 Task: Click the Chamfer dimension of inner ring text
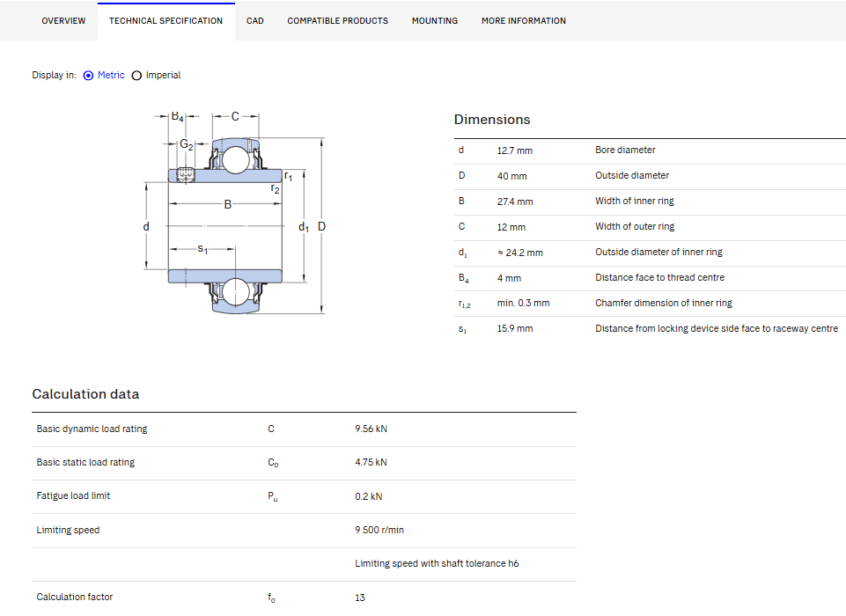click(x=664, y=303)
